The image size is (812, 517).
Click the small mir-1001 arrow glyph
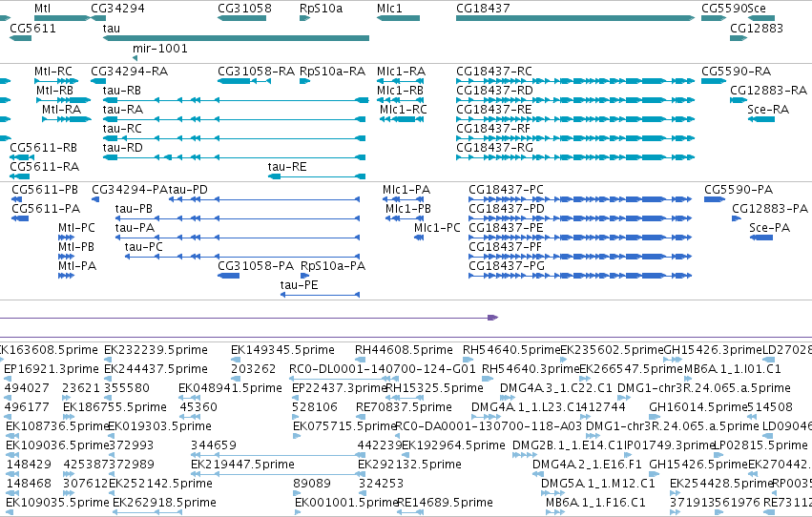[x=135, y=58]
